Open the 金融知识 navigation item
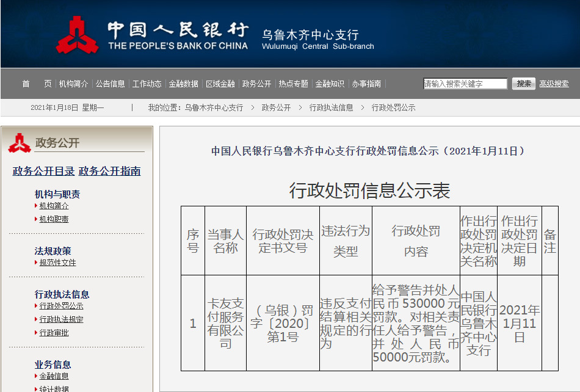The image size is (580, 392). tap(330, 84)
